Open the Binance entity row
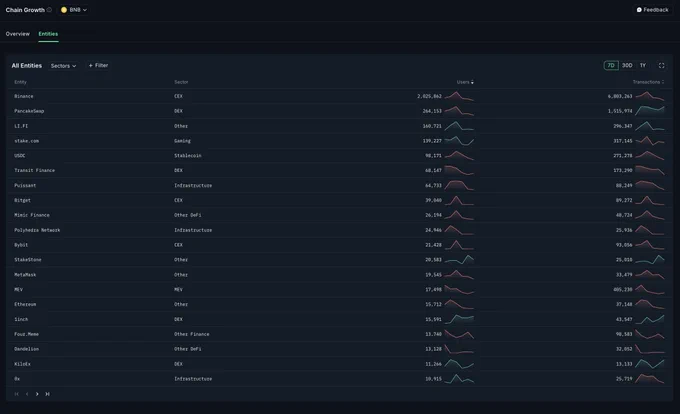680x414 pixels. point(340,96)
